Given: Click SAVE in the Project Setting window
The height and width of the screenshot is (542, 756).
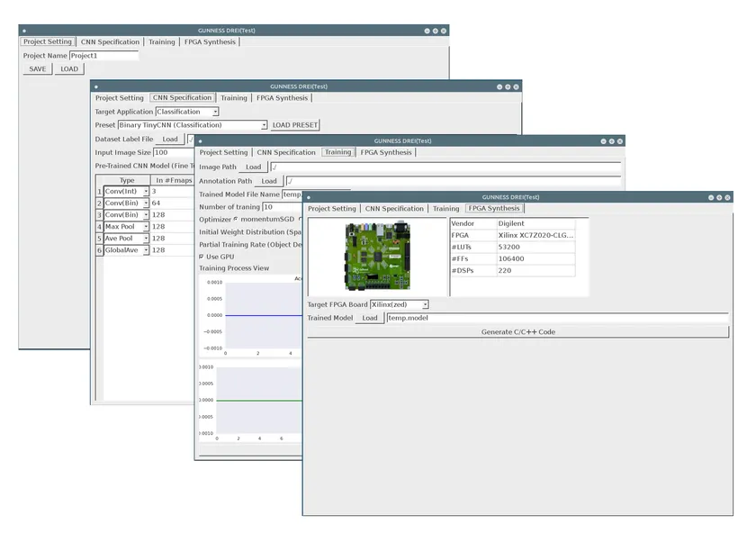Looking at the screenshot, I should pos(37,68).
